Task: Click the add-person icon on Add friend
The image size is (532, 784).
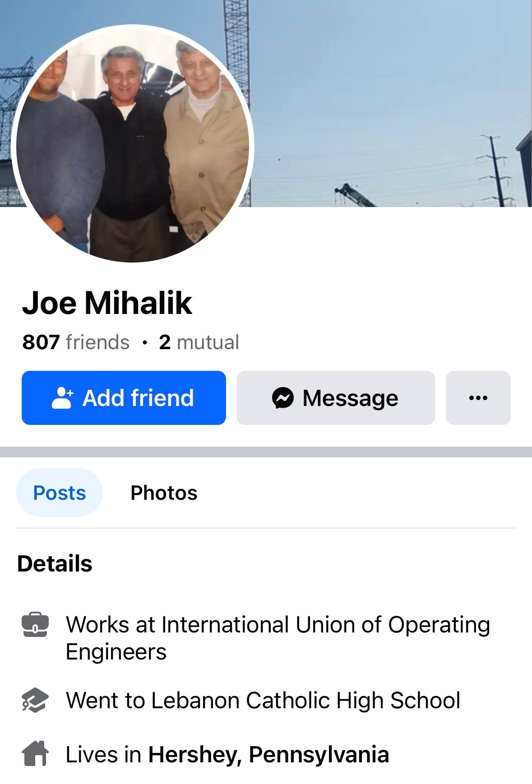Action: coord(63,398)
